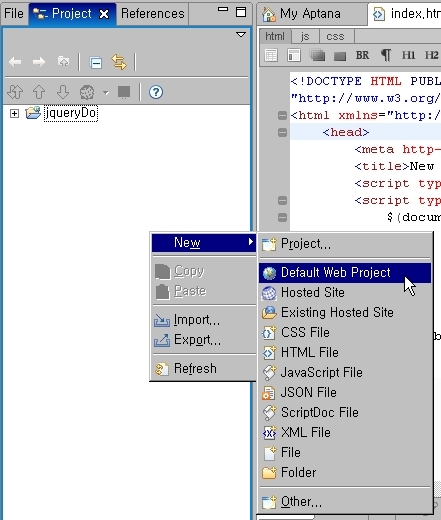Insert an H2 heading

coord(431,55)
